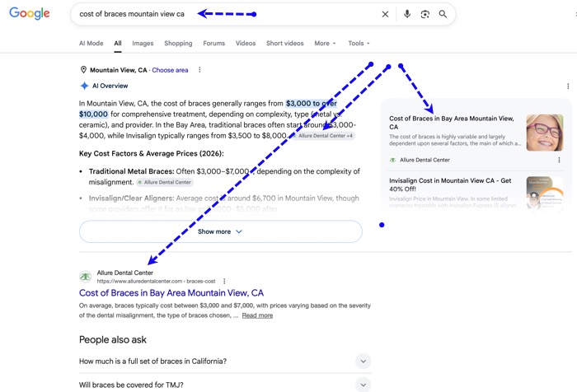Click the location pin icon

83,69
